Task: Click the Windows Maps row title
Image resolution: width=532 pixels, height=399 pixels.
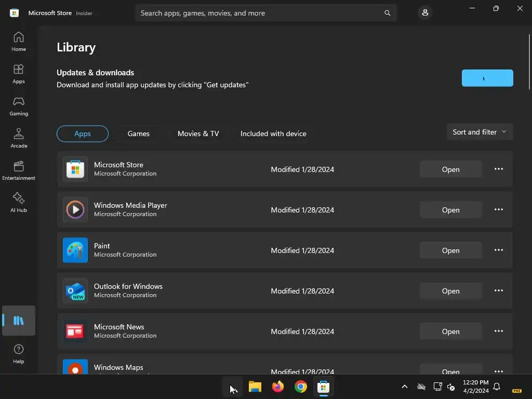Action: (x=118, y=367)
